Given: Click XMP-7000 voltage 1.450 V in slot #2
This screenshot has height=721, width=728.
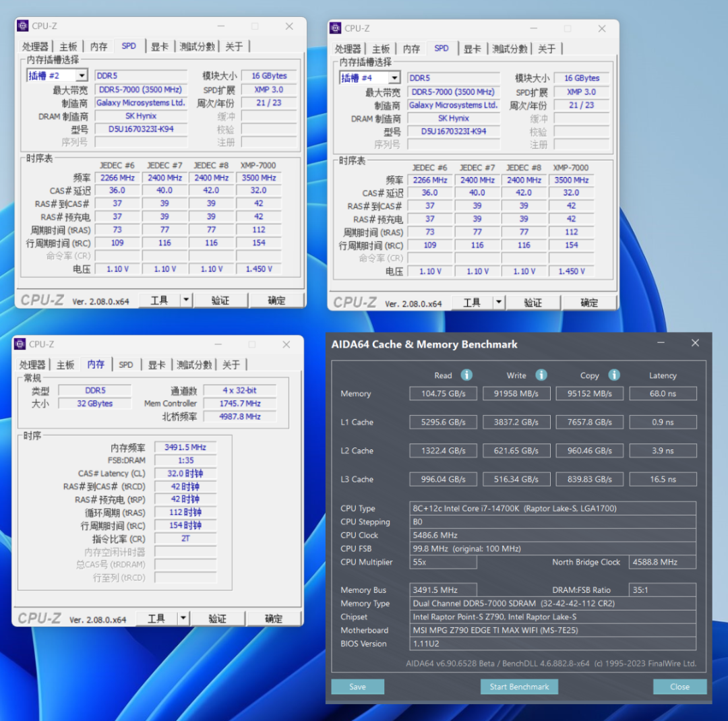Looking at the screenshot, I should 259,269.
